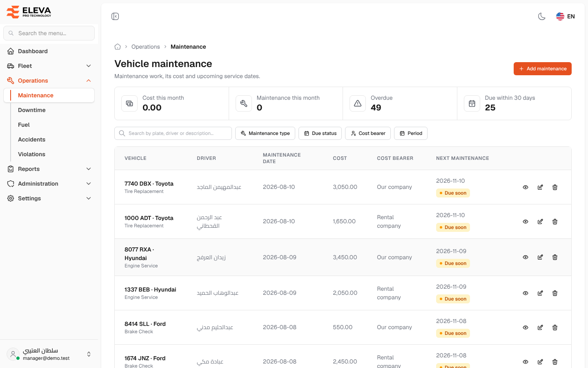Screen dimensions: 588x368
Task: Open the Fuel sidebar item
Action: click(x=24, y=125)
